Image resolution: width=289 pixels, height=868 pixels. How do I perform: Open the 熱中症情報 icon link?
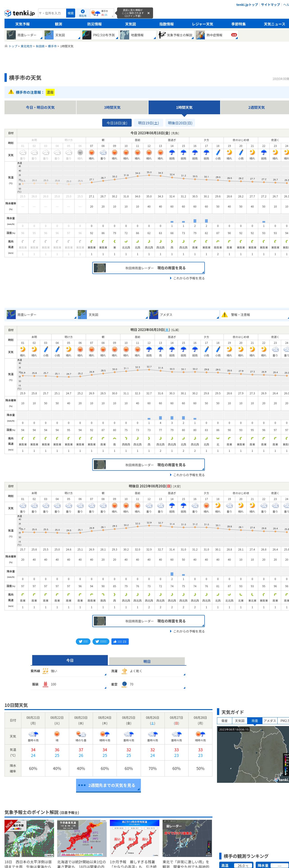(x=200, y=35)
